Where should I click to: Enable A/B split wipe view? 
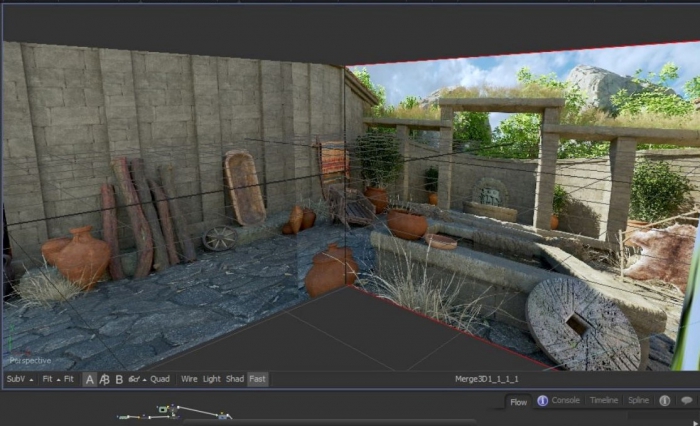[x=104, y=379]
